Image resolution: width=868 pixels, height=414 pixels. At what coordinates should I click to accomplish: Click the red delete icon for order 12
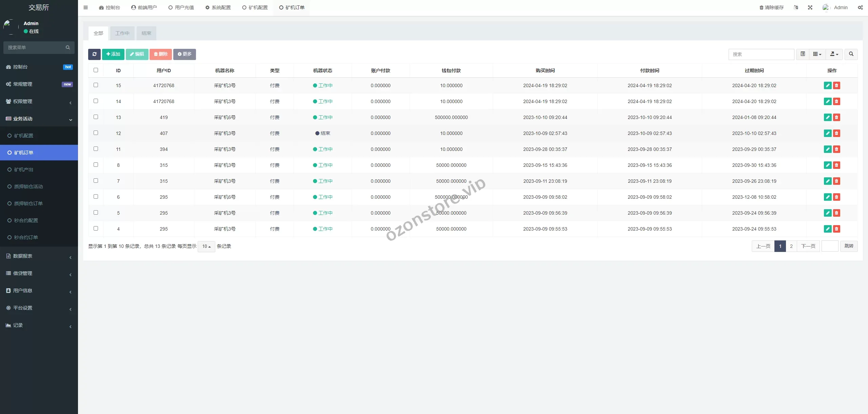[x=836, y=133]
